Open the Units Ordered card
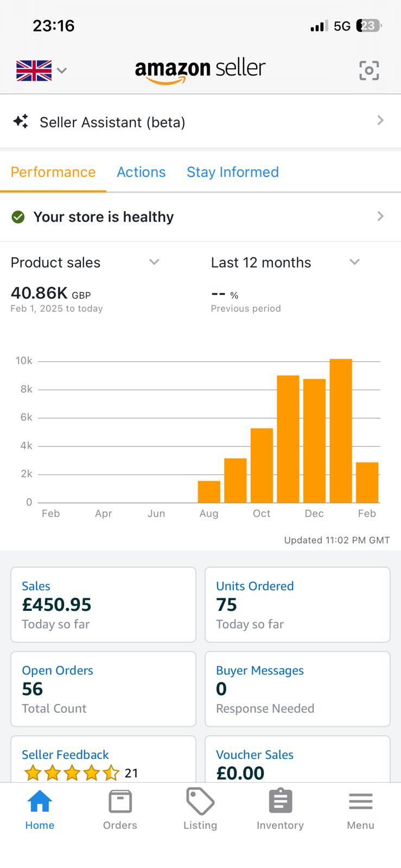This screenshot has width=401, height=868. (297, 604)
